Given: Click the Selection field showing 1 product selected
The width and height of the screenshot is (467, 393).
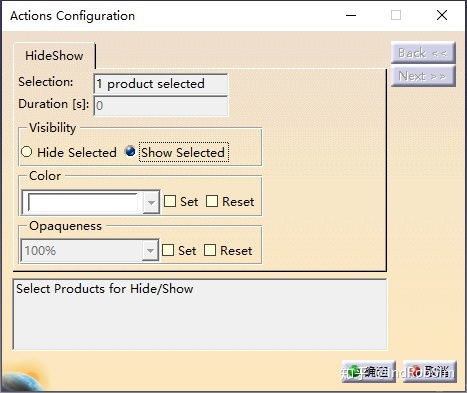Looking at the screenshot, I should point(161,84).
